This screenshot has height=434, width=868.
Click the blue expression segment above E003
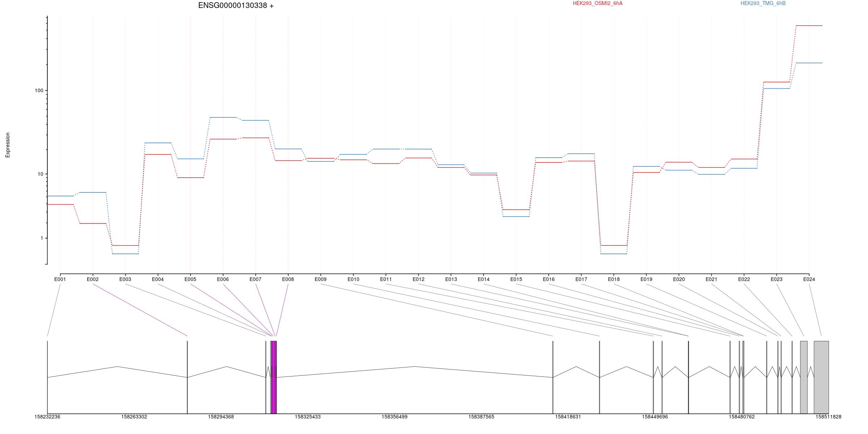click(x=125, y=254)
